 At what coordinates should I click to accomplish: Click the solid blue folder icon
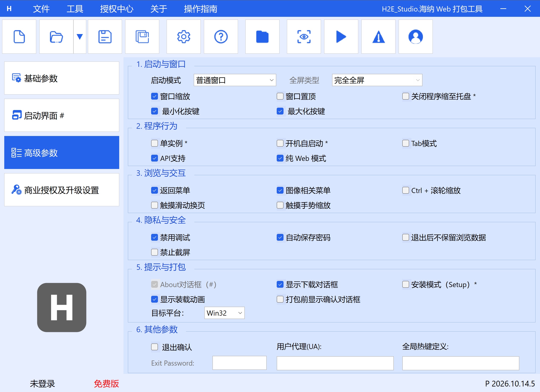[262, 37]
